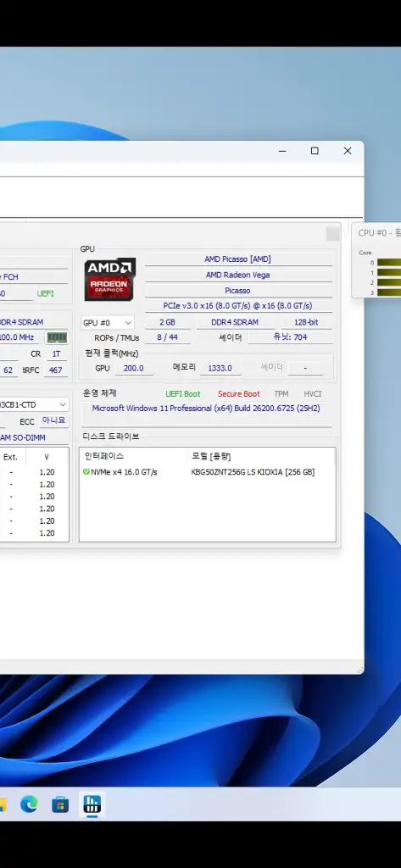Click the 8 / 44 ROPs/TMUs value
This screenshot has width=401, height=868.
click(x=167, y=337)
